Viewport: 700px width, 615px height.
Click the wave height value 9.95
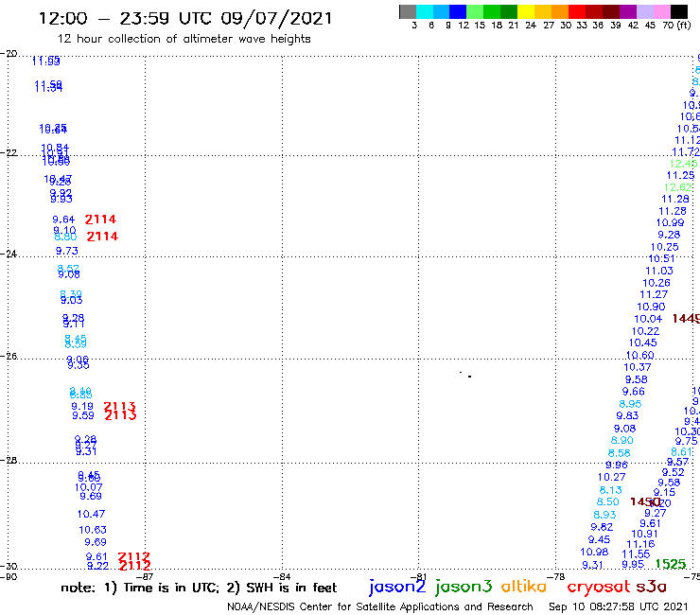[633, 564]
